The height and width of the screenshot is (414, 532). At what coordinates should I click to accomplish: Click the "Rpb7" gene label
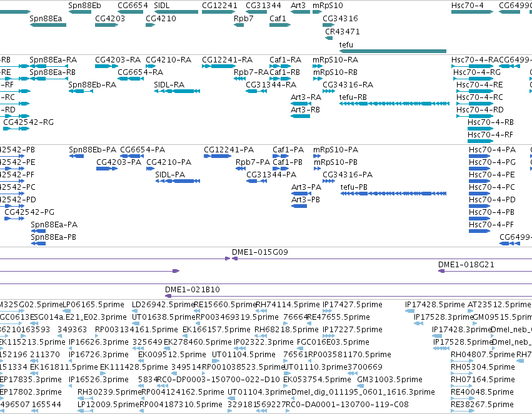(244, 19)
